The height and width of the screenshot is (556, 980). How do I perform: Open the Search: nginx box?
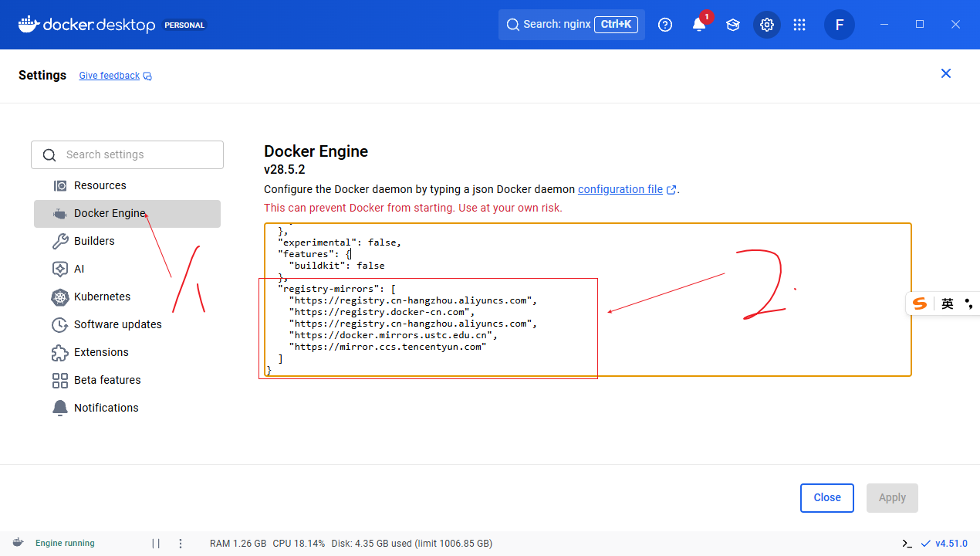[572, 24]
